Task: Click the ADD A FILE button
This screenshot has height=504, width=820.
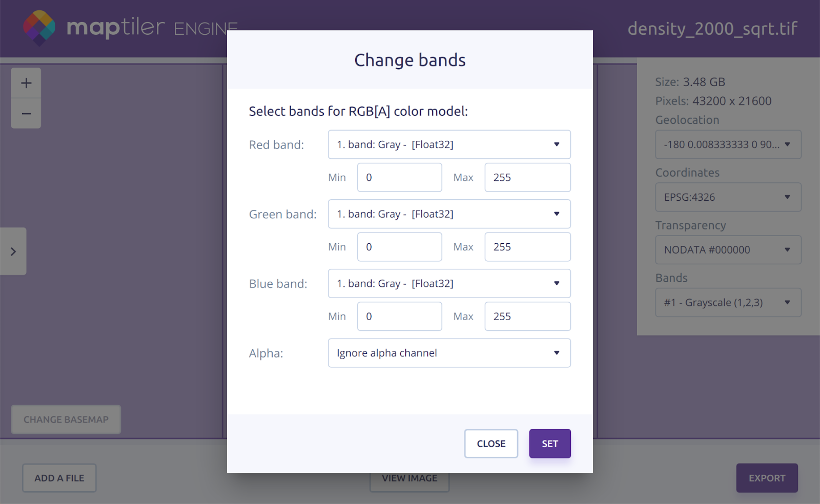Action: click(59, 478)
